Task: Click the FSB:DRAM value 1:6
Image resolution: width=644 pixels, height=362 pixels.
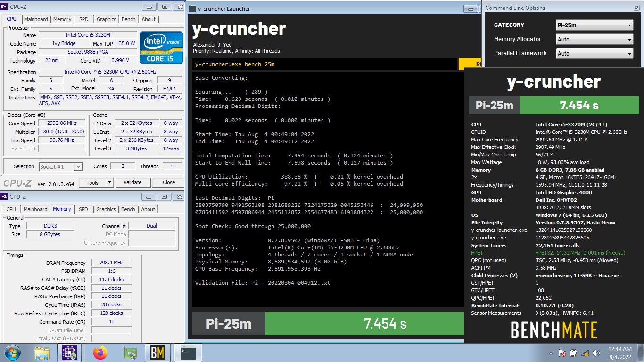Action: (112, 271)
